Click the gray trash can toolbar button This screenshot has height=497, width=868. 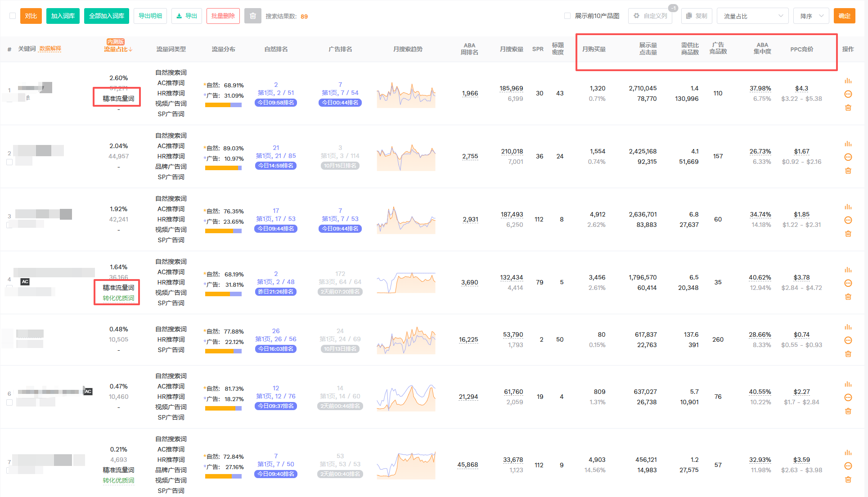pos(252,16)
